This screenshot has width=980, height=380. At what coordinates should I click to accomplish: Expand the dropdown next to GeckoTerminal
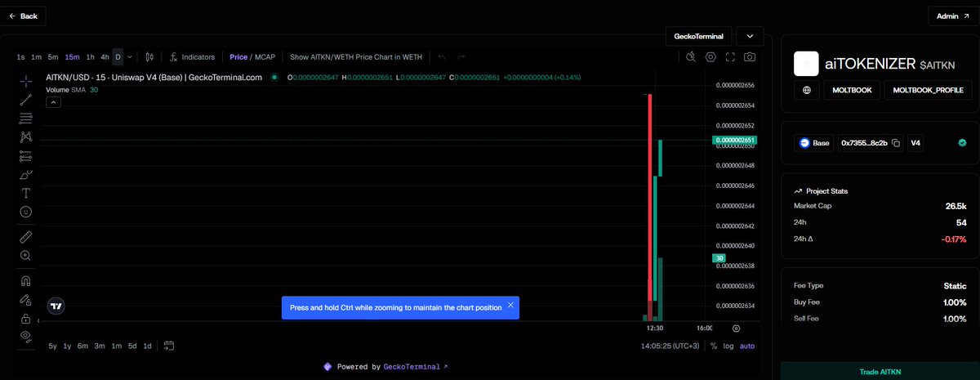[750, 36]
